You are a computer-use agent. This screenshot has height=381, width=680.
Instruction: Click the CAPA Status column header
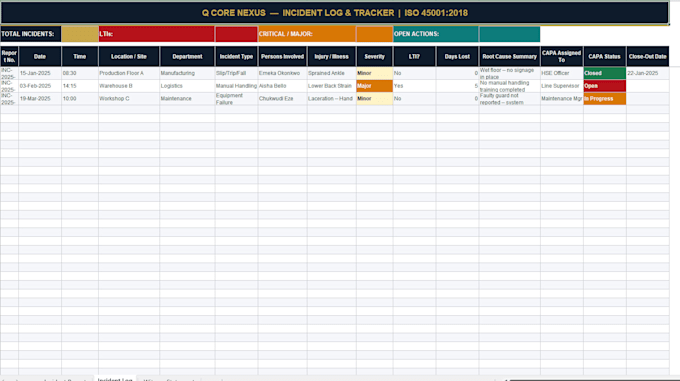point(605,56)
